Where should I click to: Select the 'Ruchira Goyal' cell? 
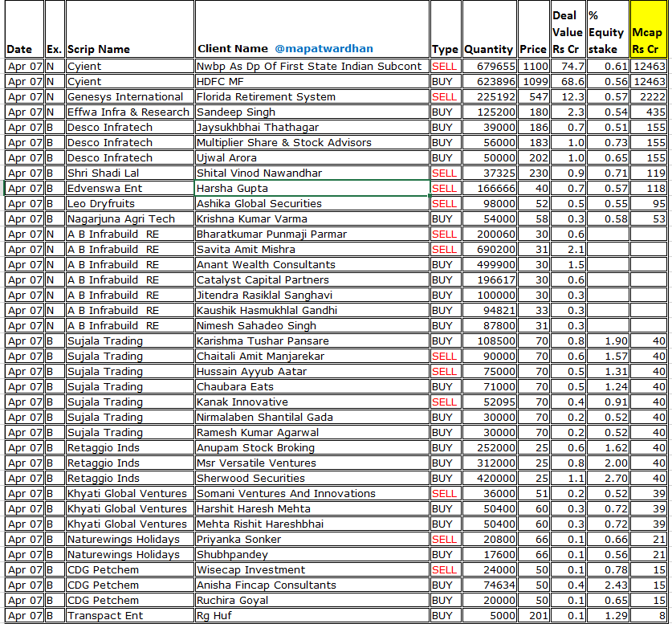tap(312, 601)
